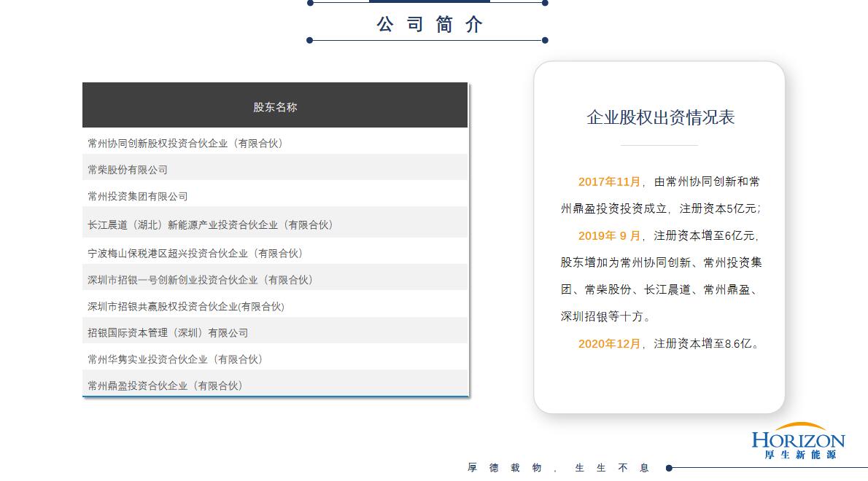
Task: Click the slogan 厚德载物，生生不息
Action: [558, 468]
